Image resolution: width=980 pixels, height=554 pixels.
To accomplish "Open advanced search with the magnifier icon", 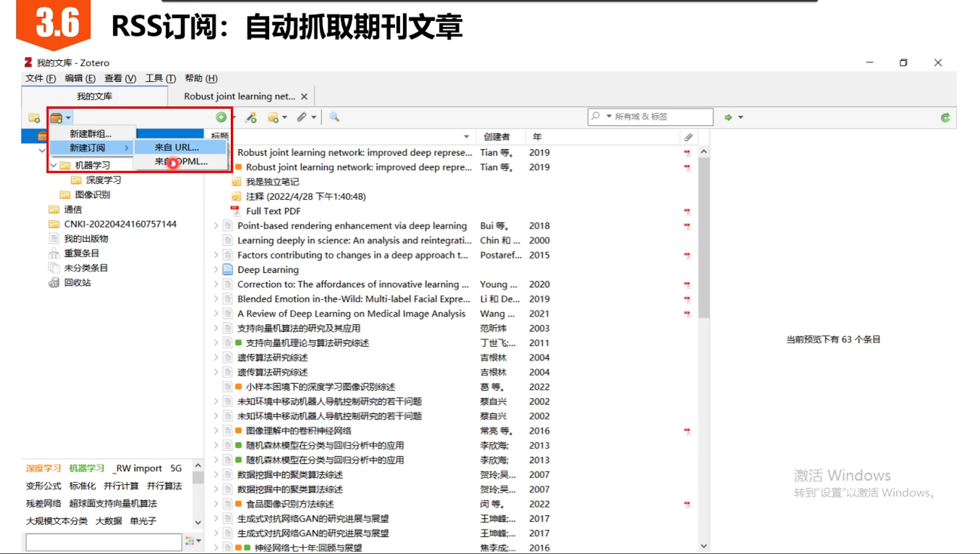I will [x=334, y=117].
